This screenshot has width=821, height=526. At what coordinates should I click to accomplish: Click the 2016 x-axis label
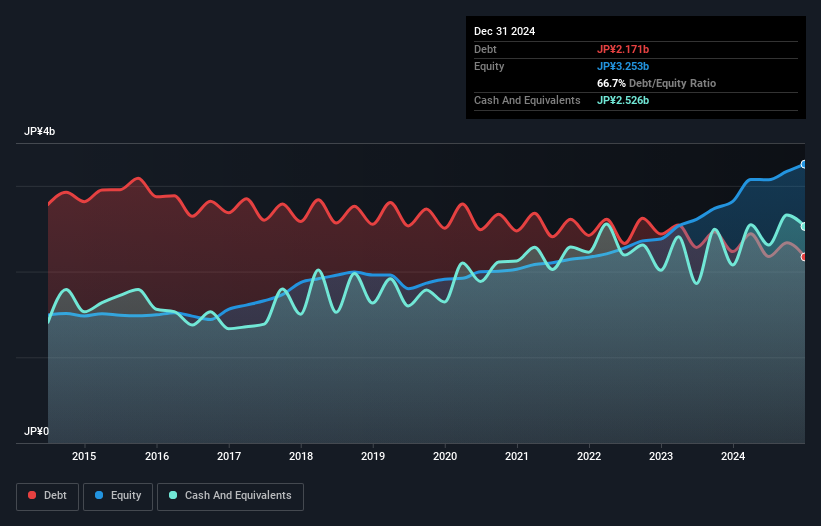pyautogui.click(x=157, y=456)
